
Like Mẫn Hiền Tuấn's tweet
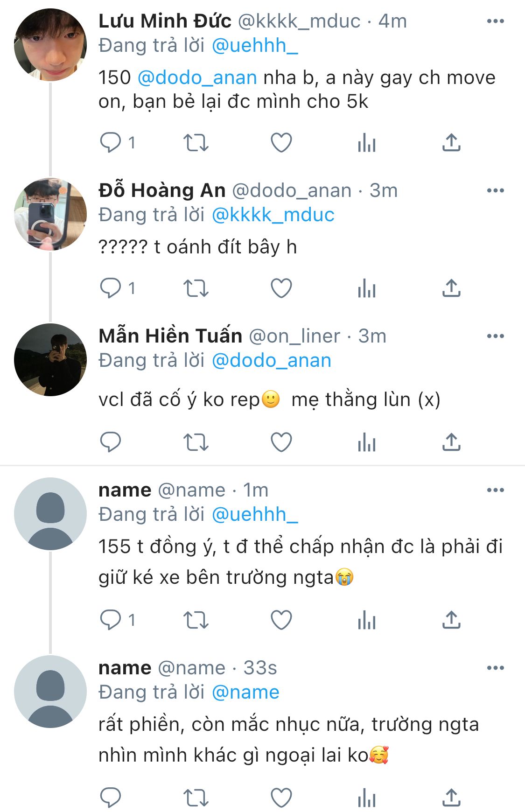pyautogui.click(x=281, y=442)
